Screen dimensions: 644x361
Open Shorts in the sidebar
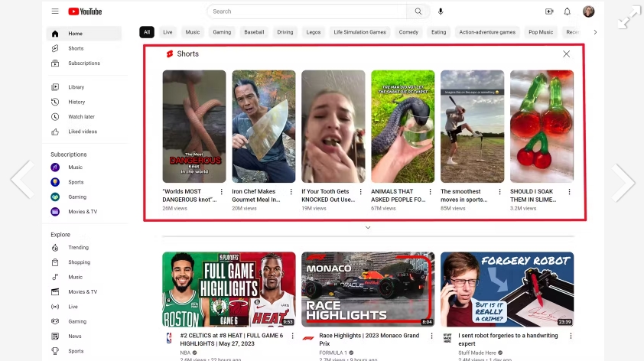coord(76,48)
